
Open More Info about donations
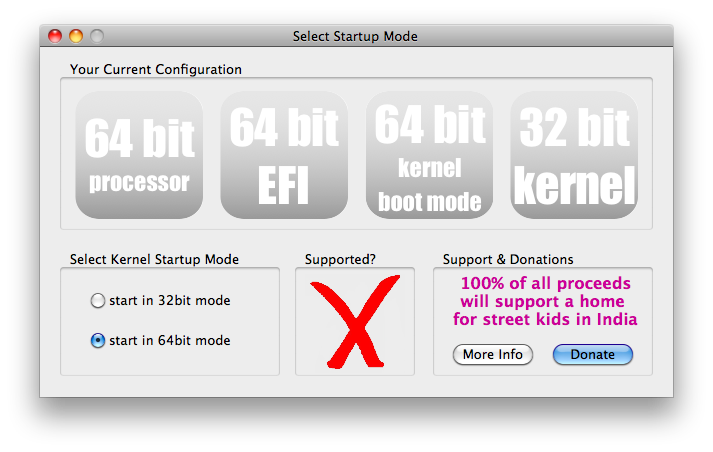pos(493,355)
